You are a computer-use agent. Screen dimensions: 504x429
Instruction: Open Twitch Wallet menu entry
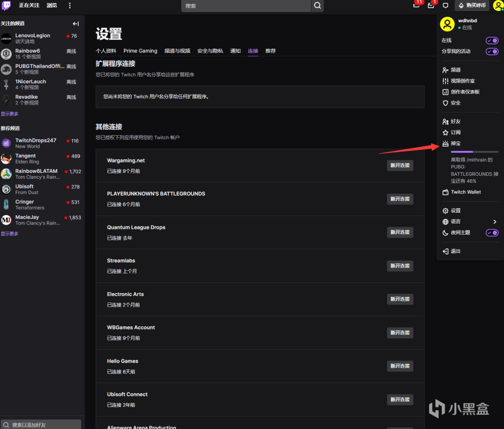pyautogui.click(x=470, y=192)
